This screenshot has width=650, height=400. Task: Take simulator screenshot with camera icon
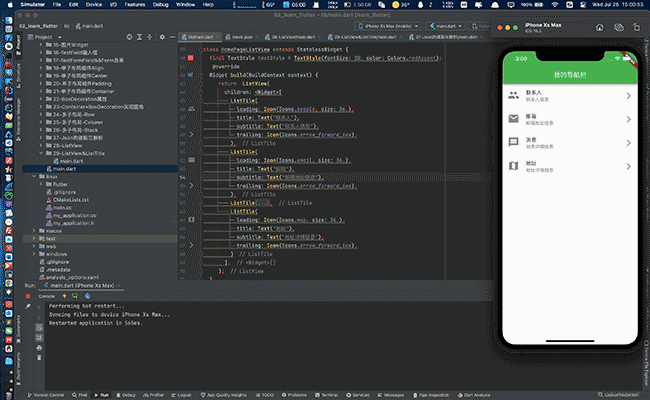point(618,27)
